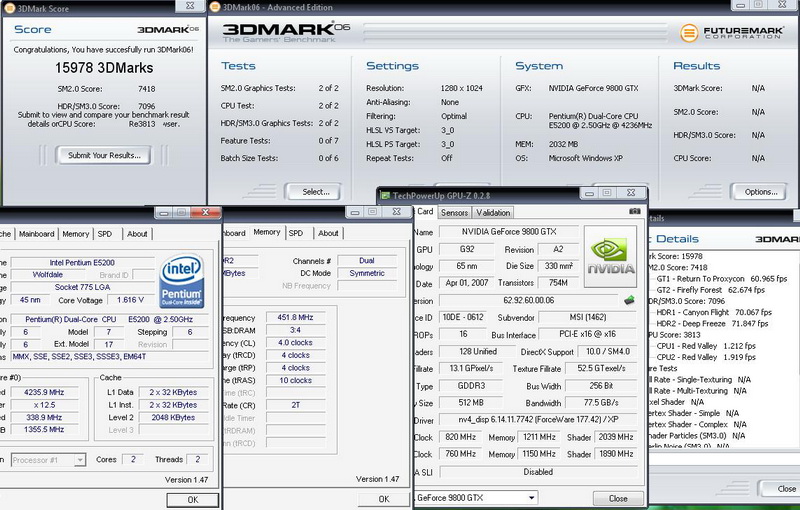Switch to the Validation tab in GPU-Z
This screenshot has width=800, height=510.
coord(493,213)
